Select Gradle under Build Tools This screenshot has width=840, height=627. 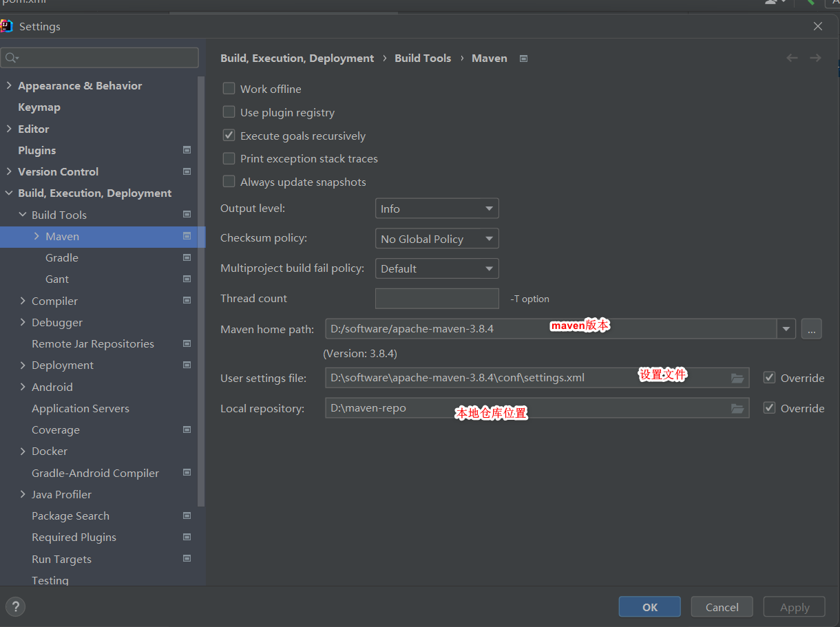[x=62, y=257]
